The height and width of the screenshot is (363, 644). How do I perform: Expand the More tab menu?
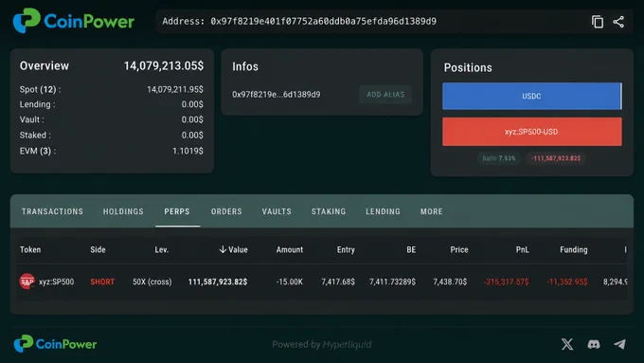tap(431, 211)
